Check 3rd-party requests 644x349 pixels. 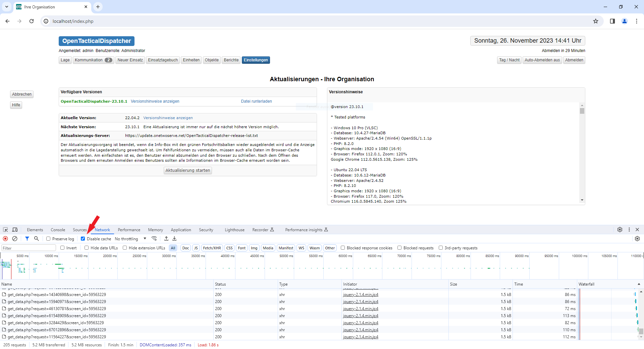(x=441, y=248)
